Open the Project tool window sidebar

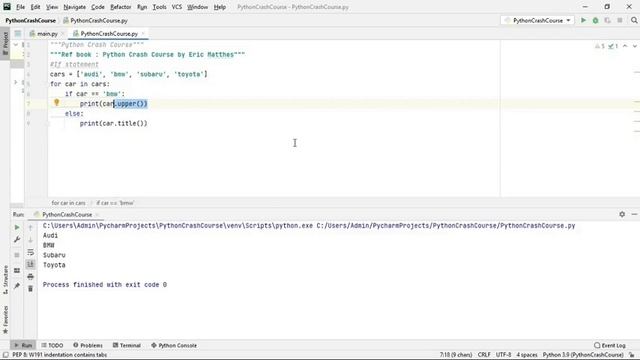point(5,43)
